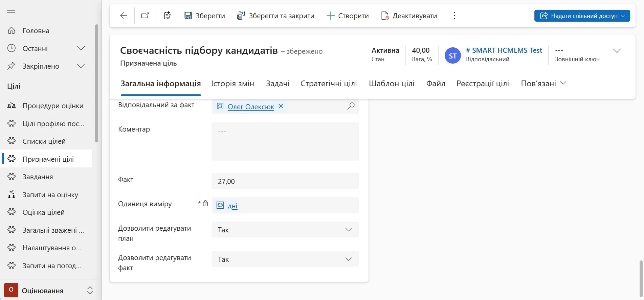644x300 pixels.
Task: Click the sidebar vertical scrollbar
Action: click(x=96, y=83)
